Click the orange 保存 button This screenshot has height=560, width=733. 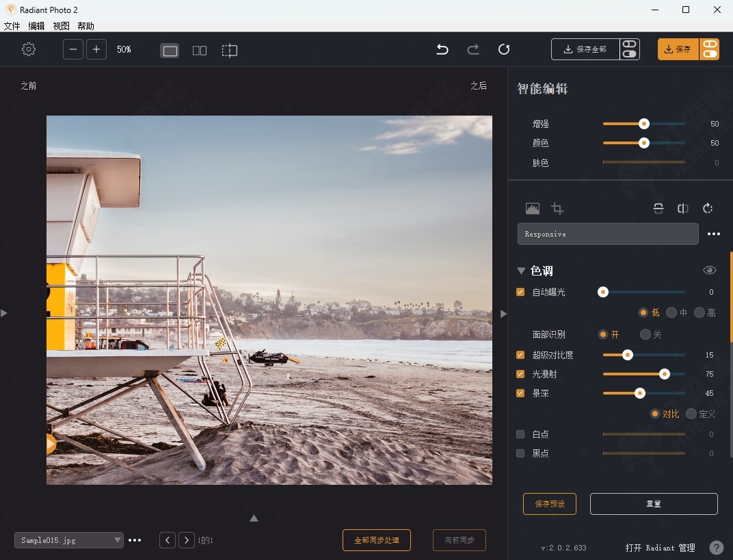[678, 49]
